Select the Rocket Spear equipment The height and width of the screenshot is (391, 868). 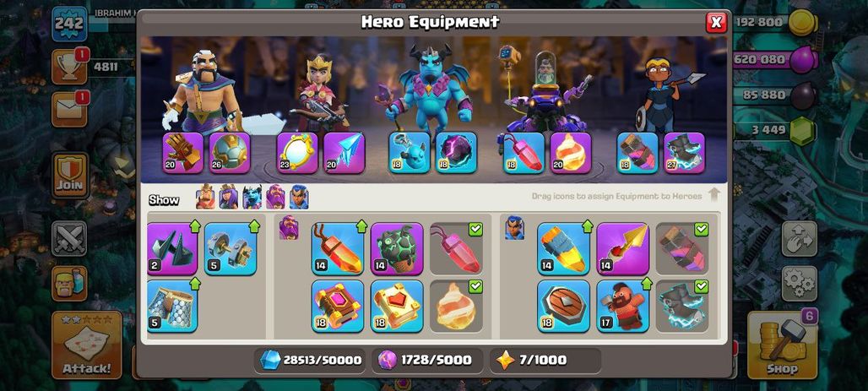(x=623, y=248)
